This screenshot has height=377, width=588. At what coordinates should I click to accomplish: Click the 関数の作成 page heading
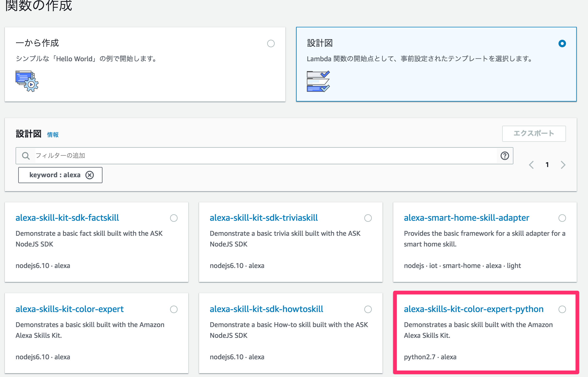tap(39, 5)
